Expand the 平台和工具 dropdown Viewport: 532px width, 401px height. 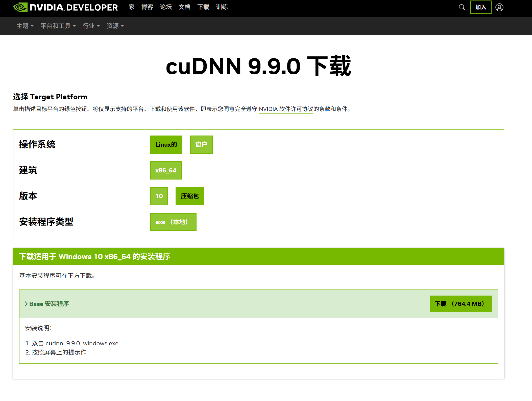tap(58, 26)
